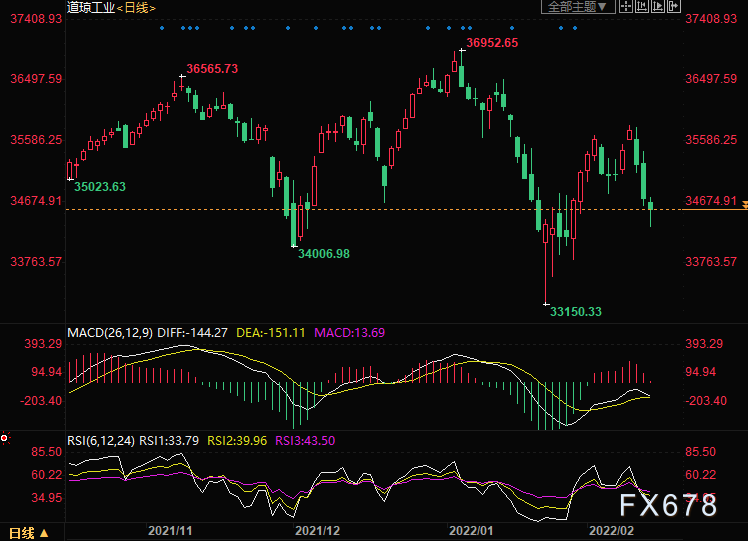Click the RSI1:33.79 value
Screen dimensions: 748x541
[x=169, y=440]
